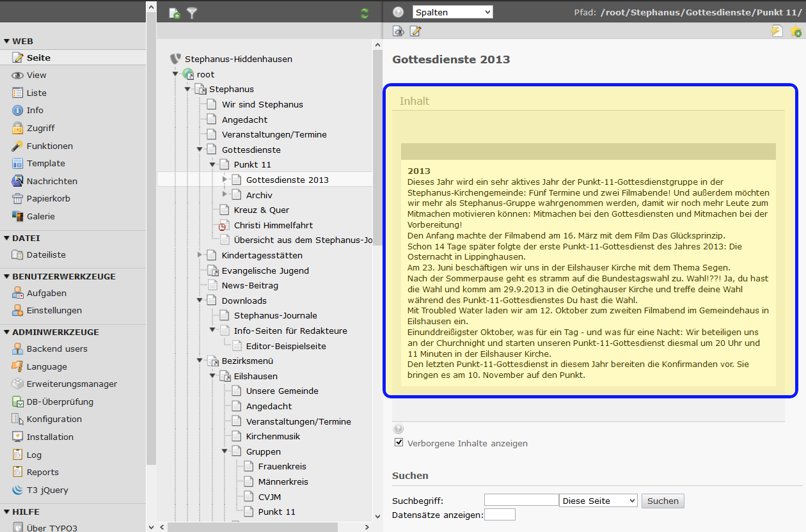Click the view webpage icon

coord(399,31)
